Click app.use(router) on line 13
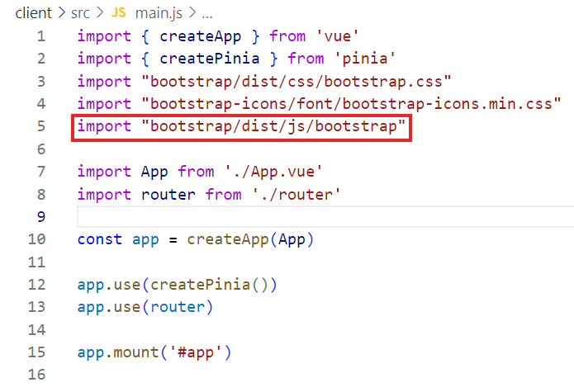Viewport: 574px width, 392px height. pyautogui.click(x=145, y=307)
